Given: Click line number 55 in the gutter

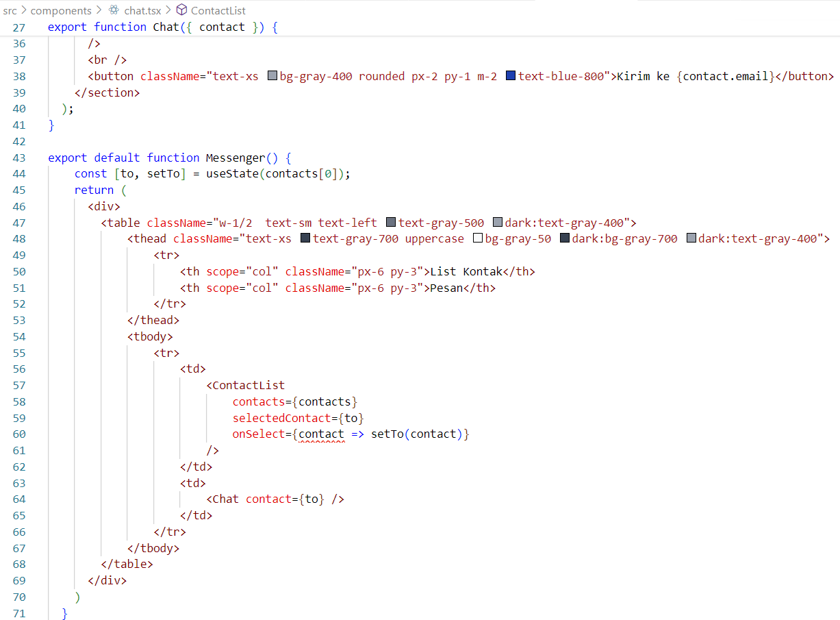Looking at the screenshot, I should (x=18, y=354).
